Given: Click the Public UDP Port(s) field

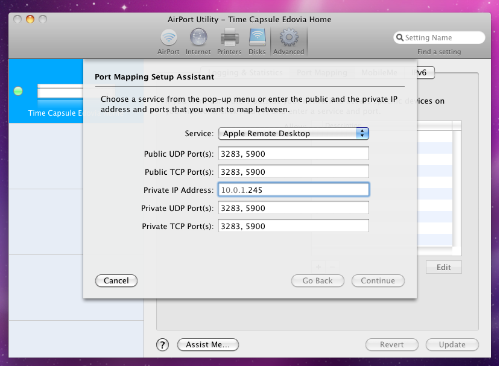Looking at the screenshot, I should pos(293,154).
